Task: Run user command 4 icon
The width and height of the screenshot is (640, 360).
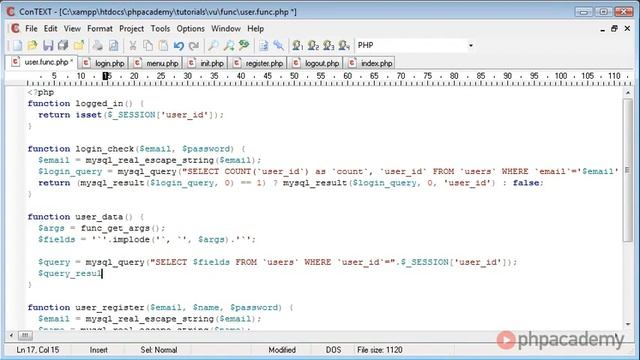Action: pos(344,45)
